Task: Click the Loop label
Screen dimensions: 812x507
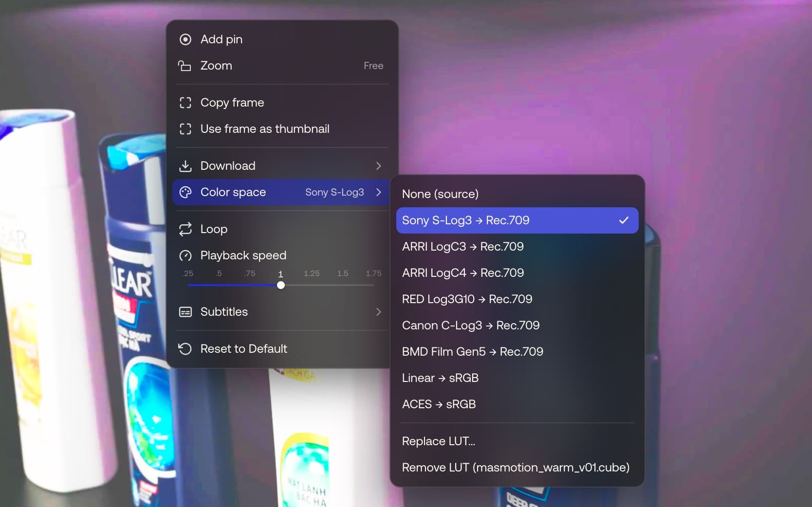Action: pyautogui.click(x=214, y=229)
